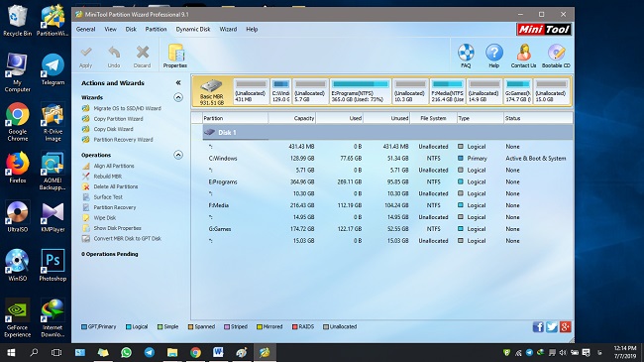Open Windows Start button

(x=11, y=352)
